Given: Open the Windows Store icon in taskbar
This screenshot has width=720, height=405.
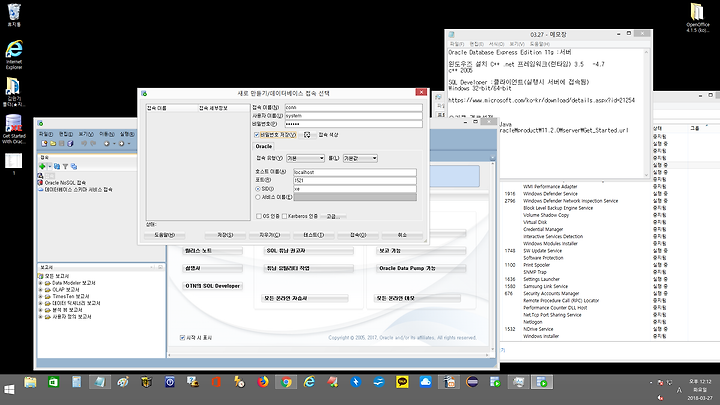Looking at the screenshot, I should point(53,382).
